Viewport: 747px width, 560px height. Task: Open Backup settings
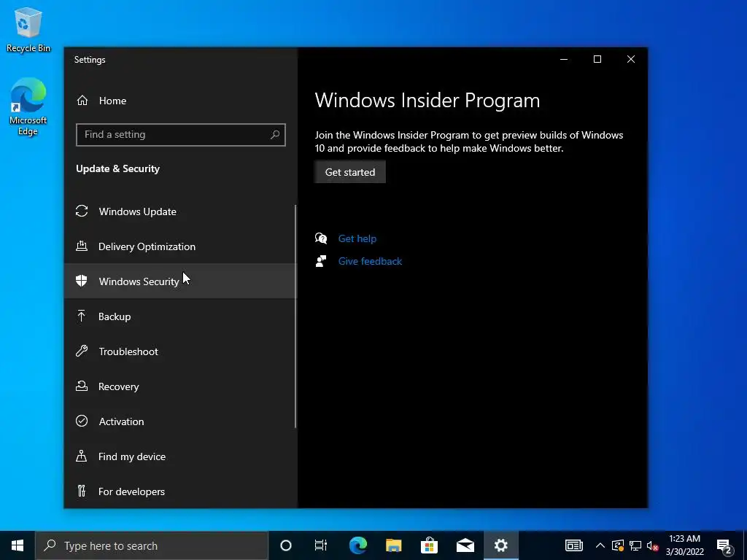pyautogui.click(x=180, y=316)
